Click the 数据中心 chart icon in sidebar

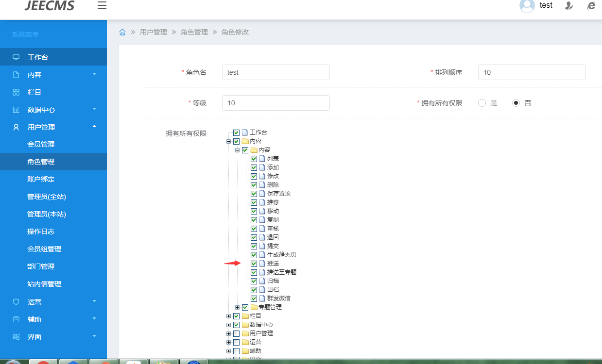[x=16, y=110]
